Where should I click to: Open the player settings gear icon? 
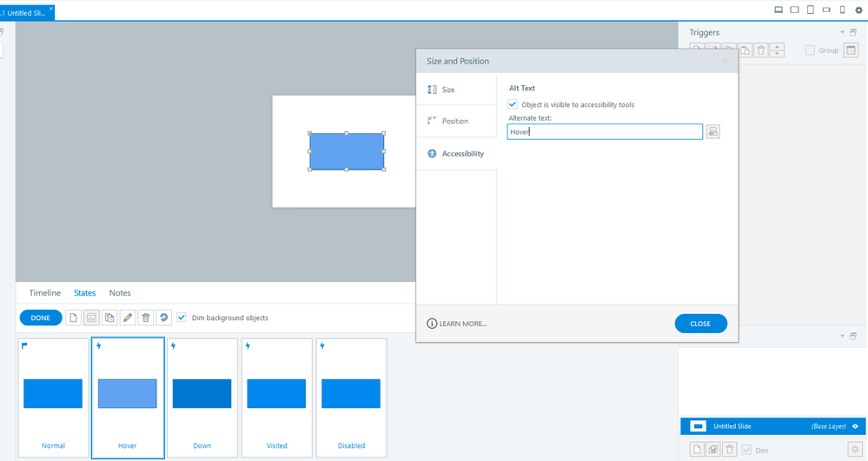click(x=858, y=10)
